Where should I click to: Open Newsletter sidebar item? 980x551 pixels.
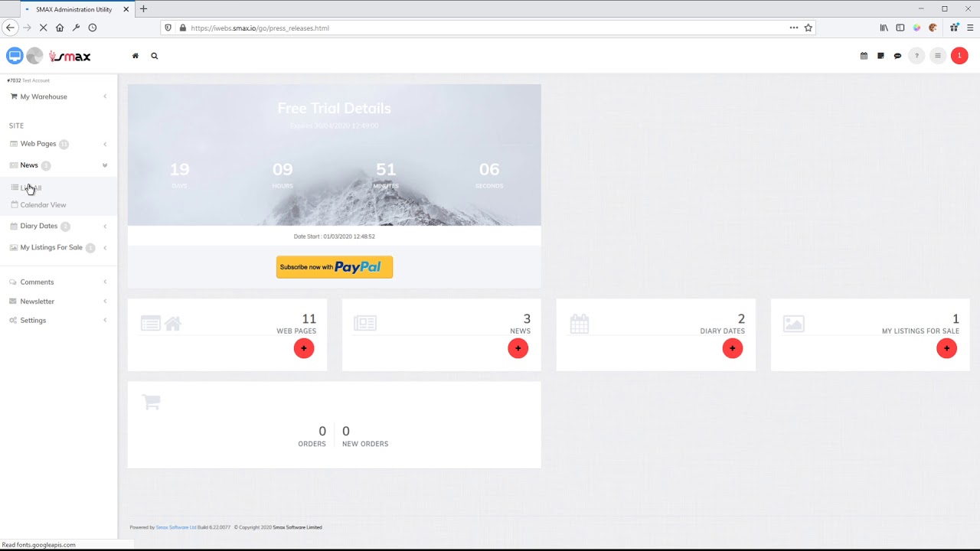[x=38, y=302]
